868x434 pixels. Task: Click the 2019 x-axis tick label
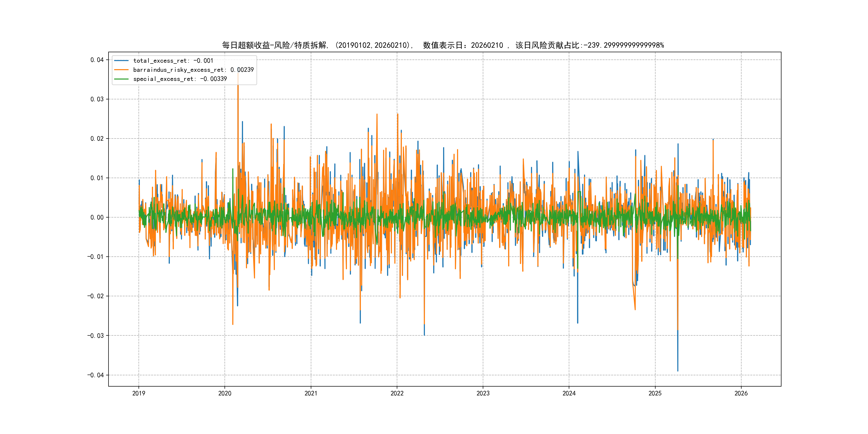tap(139, 393)
